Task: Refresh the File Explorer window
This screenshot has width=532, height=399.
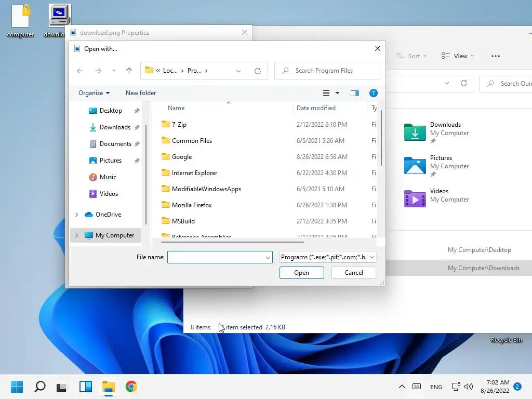Action: tap(464, 84)
